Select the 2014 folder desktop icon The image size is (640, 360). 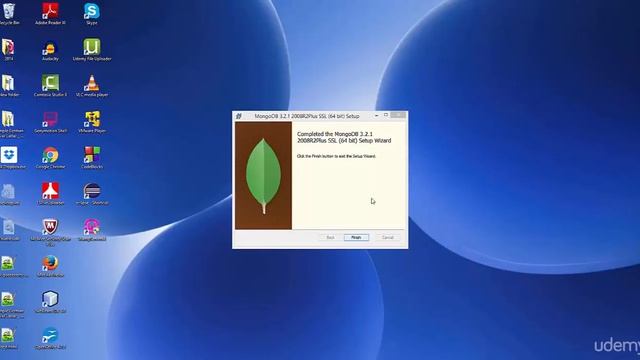tap(8, 50)
